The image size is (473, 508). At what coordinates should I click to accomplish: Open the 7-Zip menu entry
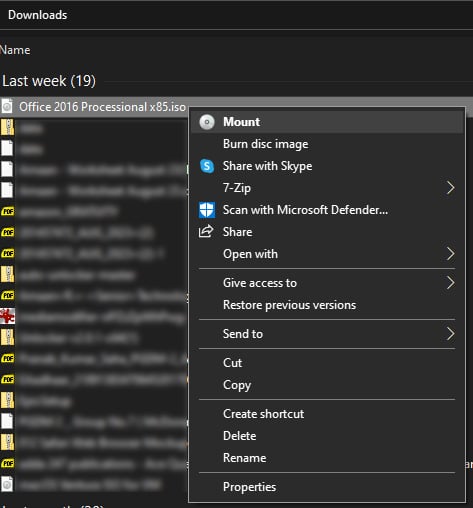pyautogui.click(x=327, y=188)
